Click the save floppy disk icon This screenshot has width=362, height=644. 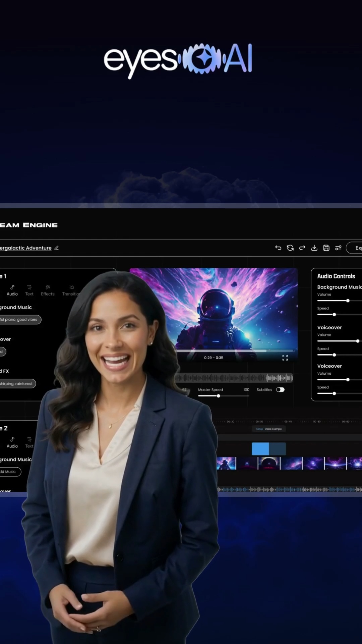326,248
